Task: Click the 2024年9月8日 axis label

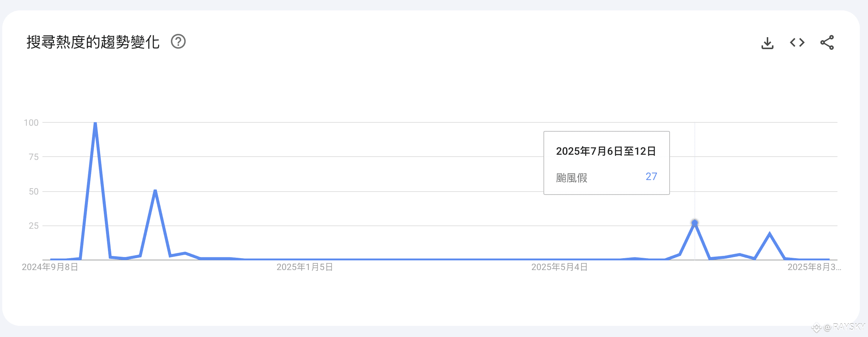Action: [x=50, y=267]
